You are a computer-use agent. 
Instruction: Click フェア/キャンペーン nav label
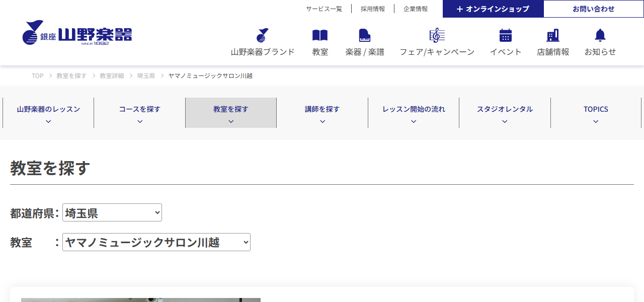(x=437, y=52)
